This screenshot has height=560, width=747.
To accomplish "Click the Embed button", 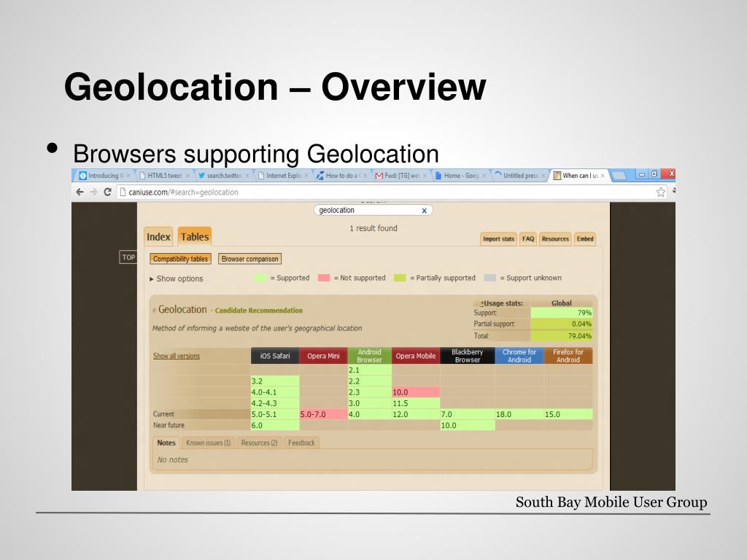I will tap(585, 238).
